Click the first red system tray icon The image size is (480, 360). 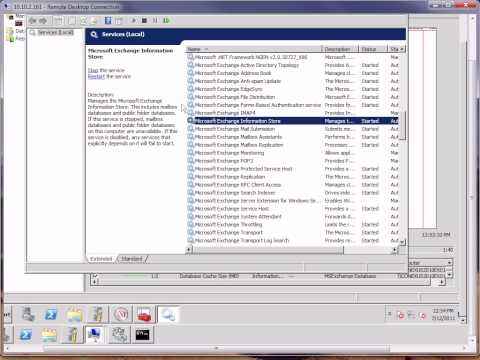(400, 315)
